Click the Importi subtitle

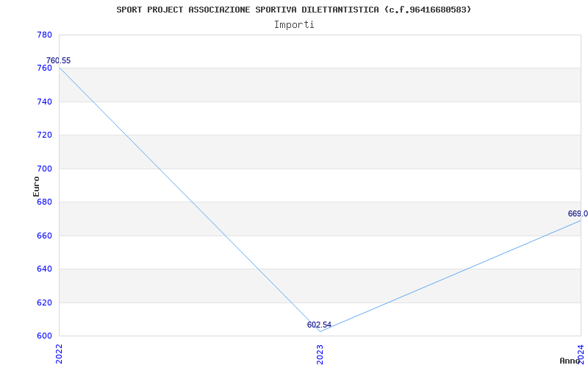(x=293, y=25)
